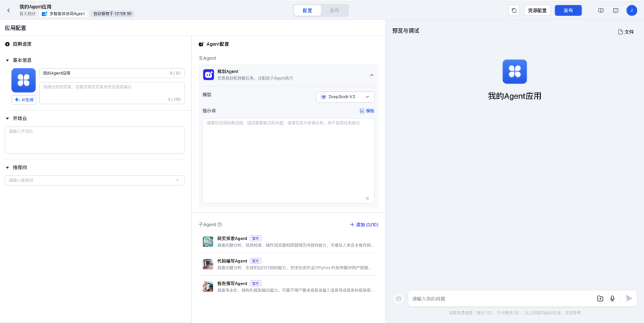Click the microphone icon in chat input
The height and width of the screenshot is (323, 644).
612,298
